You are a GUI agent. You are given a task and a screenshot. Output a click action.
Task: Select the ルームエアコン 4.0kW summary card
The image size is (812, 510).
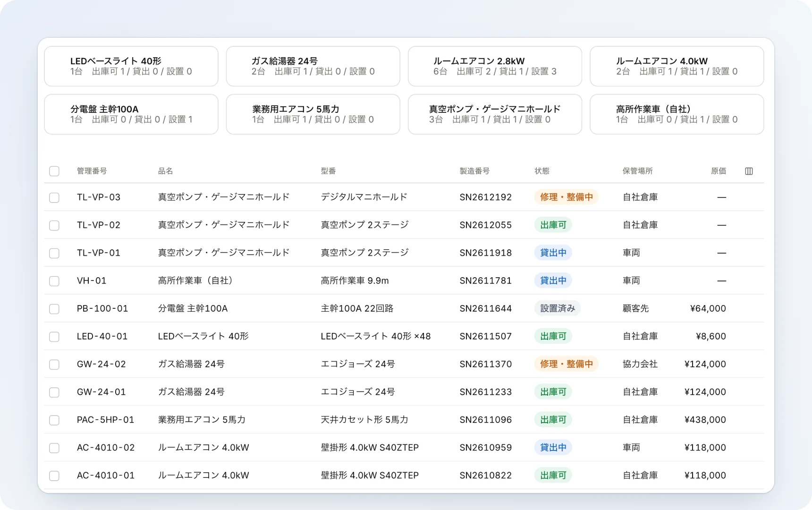point(677,66)
